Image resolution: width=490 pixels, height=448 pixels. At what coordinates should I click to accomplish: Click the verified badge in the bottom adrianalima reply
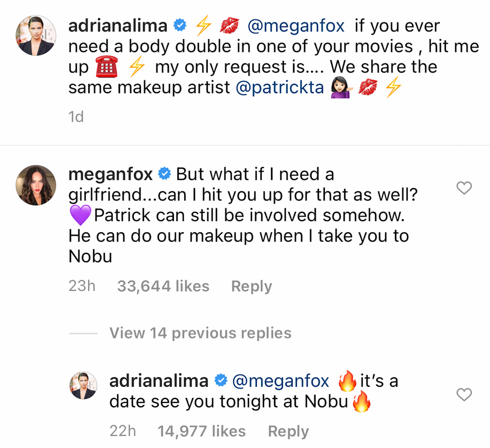[221, 380]
